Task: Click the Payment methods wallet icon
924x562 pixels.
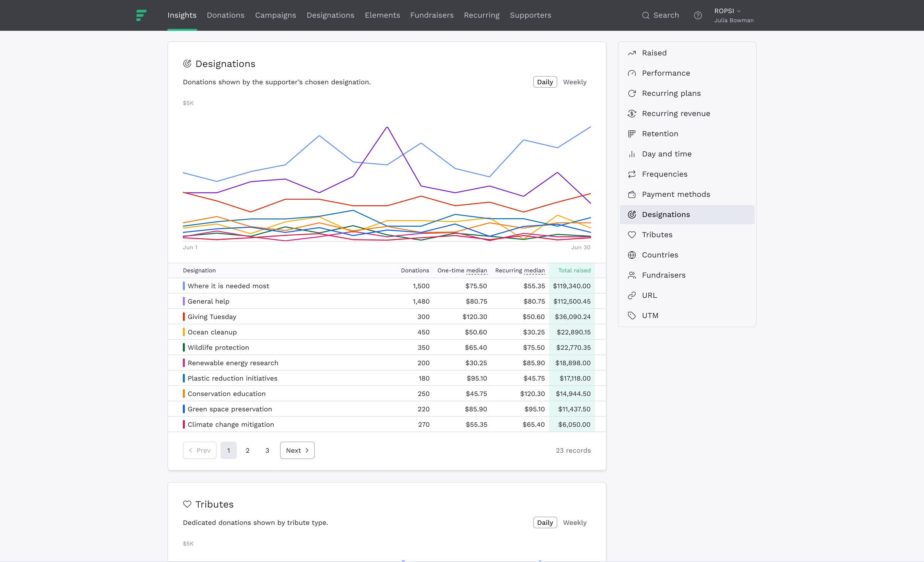Action: (x=632, y=194)
